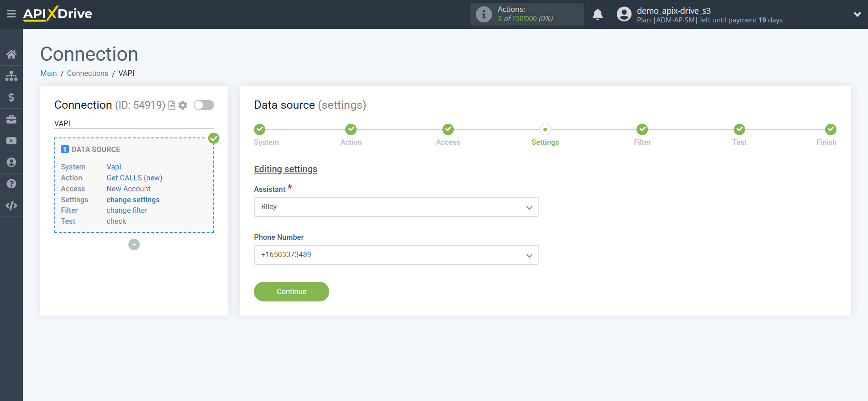Go to the Test step
868x401 pixels.
pos(739,129)
